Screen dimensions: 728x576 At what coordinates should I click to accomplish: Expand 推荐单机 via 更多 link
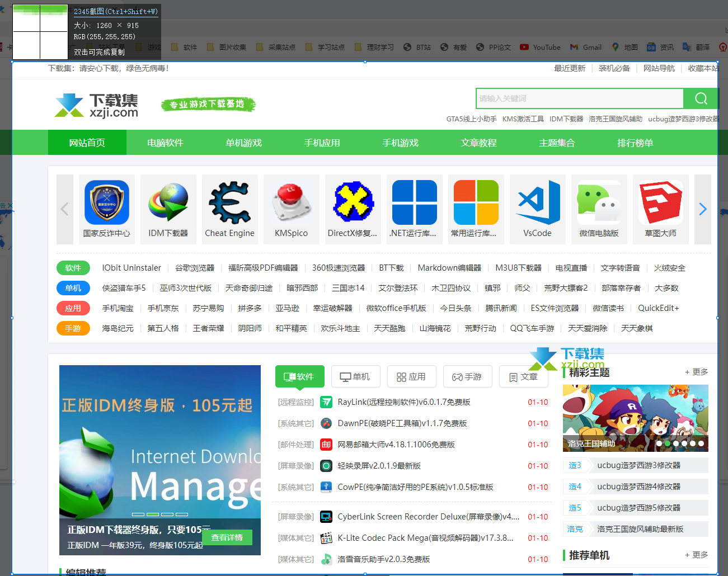click(x=697, y=555)
